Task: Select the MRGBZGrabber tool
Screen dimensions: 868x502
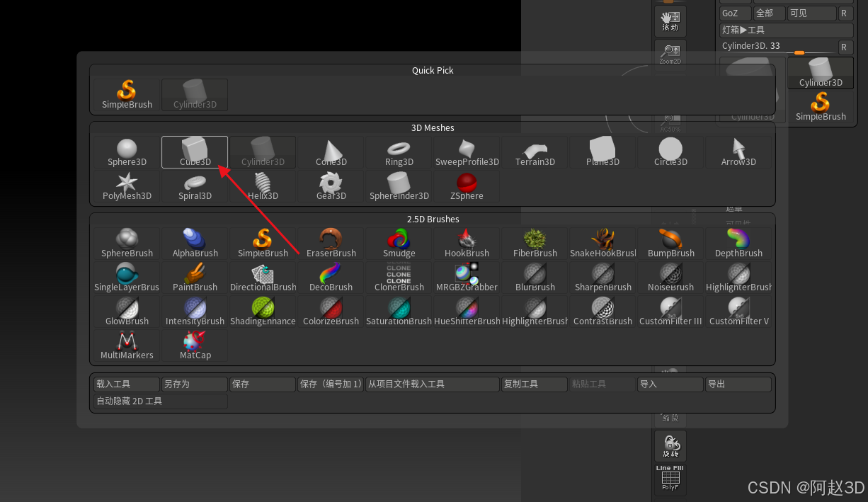Action: point(467,278)
